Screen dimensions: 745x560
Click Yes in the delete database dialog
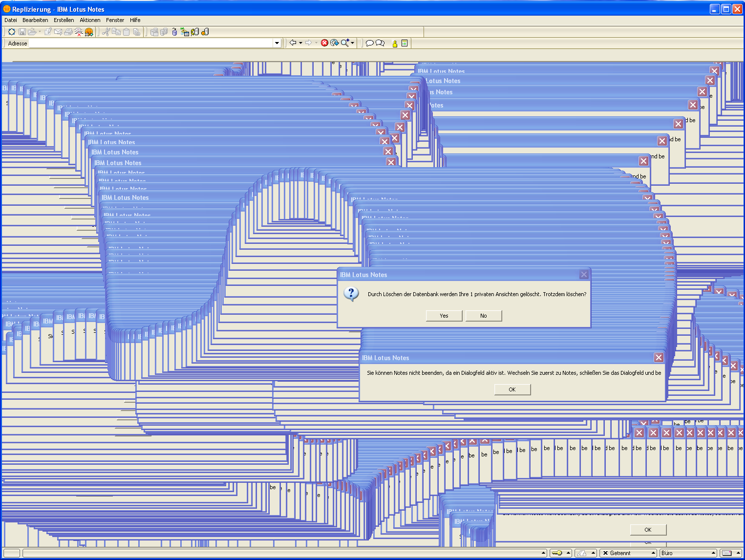click(x=444, y=316)
